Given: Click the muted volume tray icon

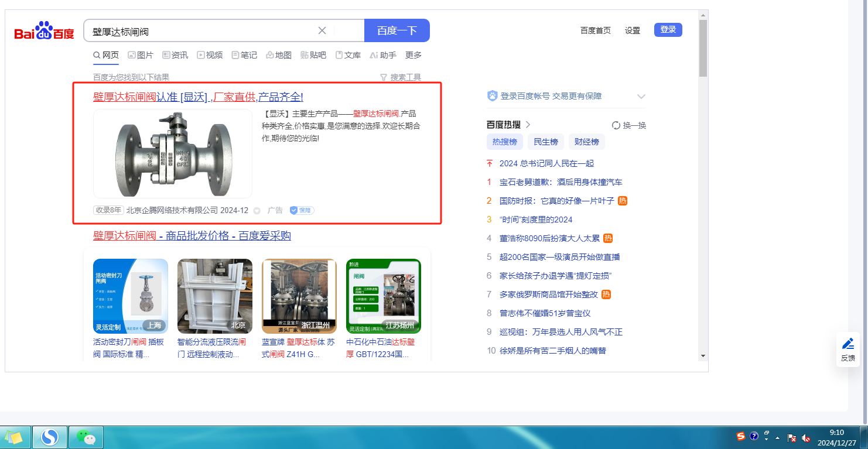Looking at the screenshot, I should coord(806,437).
